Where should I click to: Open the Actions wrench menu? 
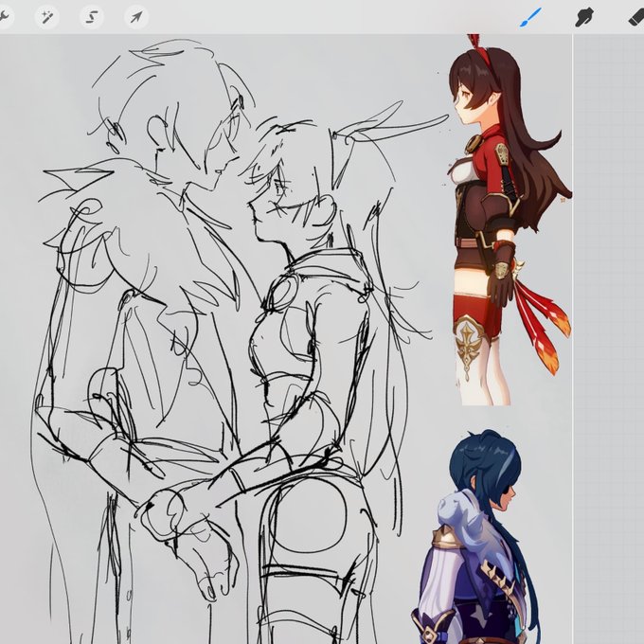click(3, 17)
